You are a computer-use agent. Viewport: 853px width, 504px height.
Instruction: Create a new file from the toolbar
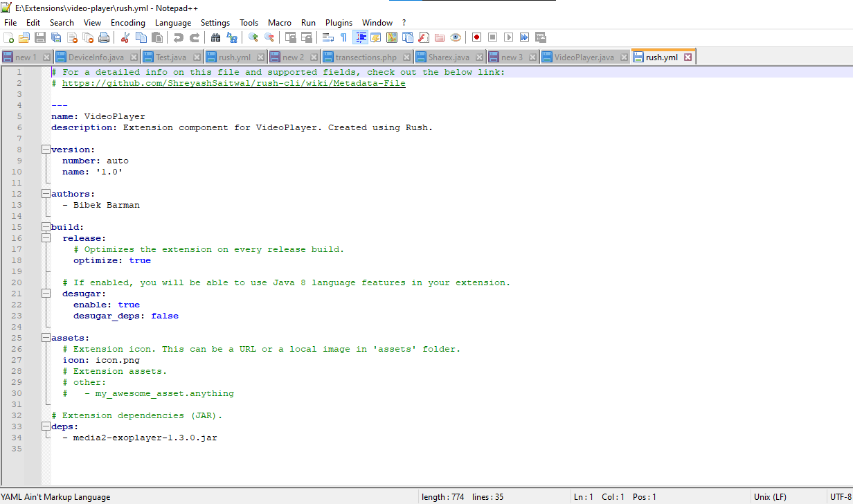[x=8, y=37]
